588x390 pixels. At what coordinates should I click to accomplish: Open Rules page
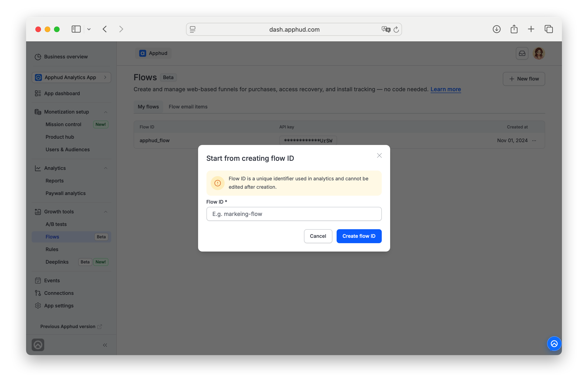52,249
